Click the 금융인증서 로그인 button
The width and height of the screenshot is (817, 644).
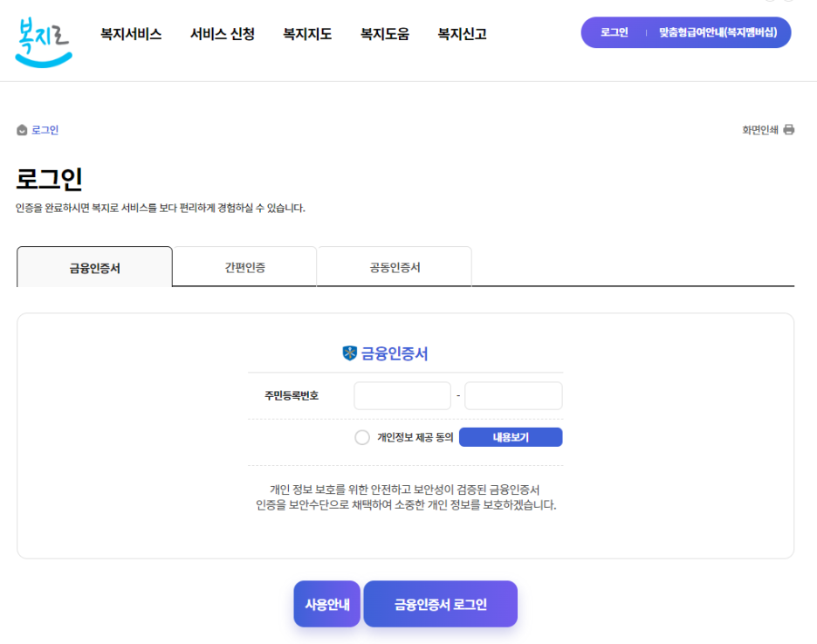[x=440, y=603]
